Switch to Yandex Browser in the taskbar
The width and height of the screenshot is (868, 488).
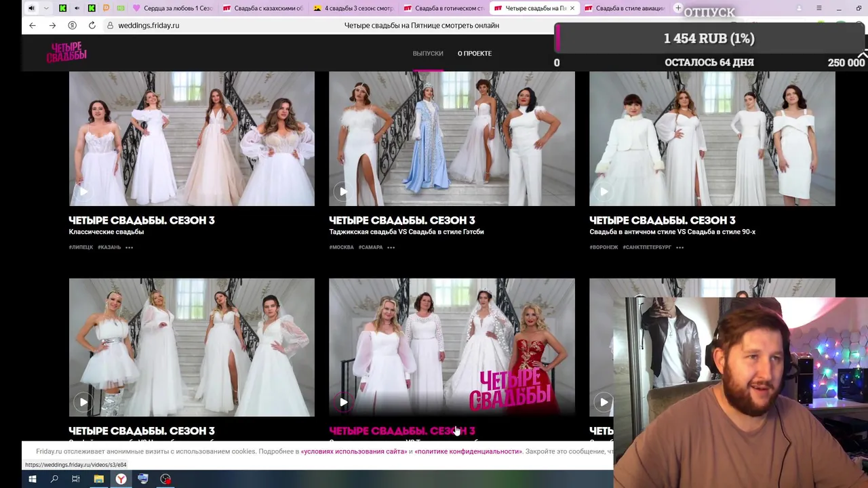click(121, 479)
